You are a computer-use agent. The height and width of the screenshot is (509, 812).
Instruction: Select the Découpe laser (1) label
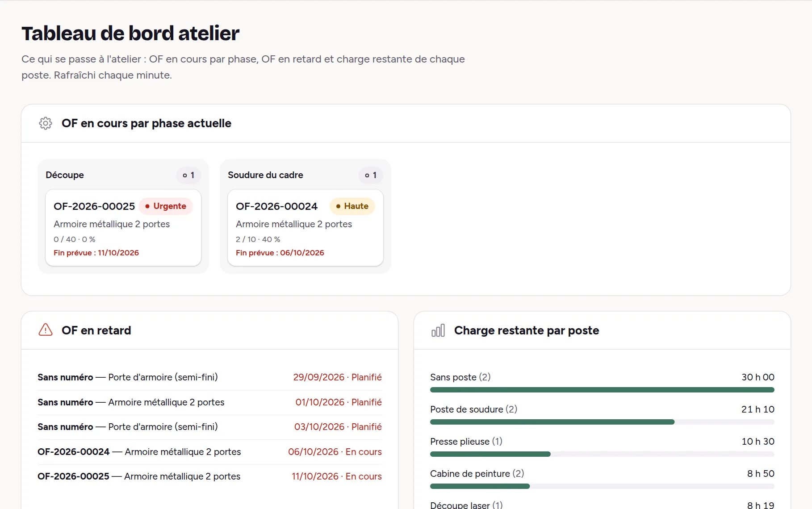[x=466, y=505]
